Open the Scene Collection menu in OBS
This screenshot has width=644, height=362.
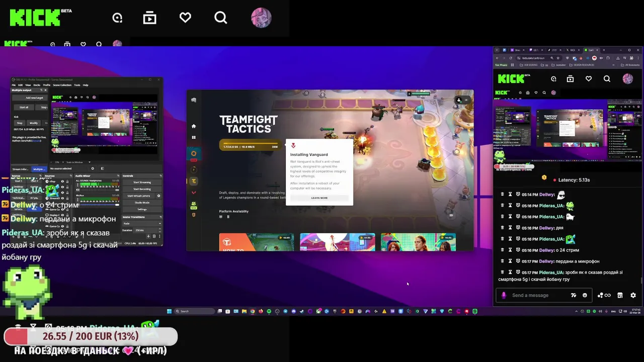pyautogui.click(x=62, y=85)
